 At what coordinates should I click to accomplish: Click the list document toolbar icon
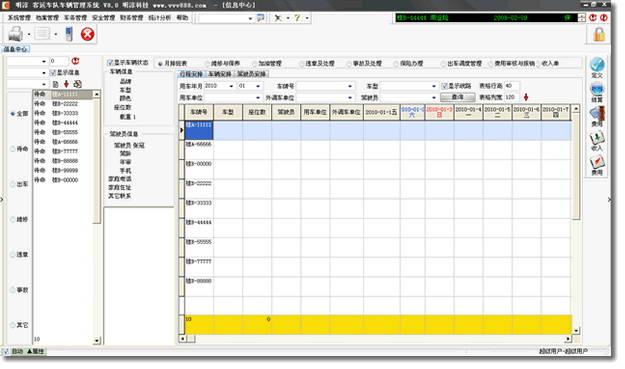coord(42,34)
